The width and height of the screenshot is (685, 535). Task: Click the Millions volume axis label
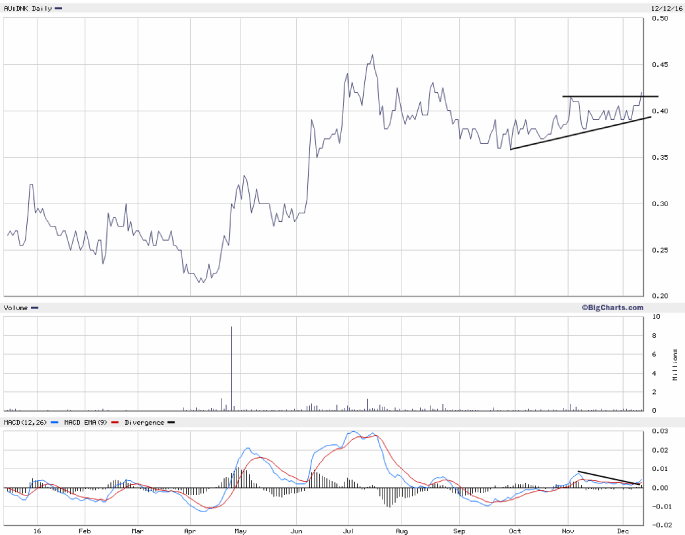[674, 364]
